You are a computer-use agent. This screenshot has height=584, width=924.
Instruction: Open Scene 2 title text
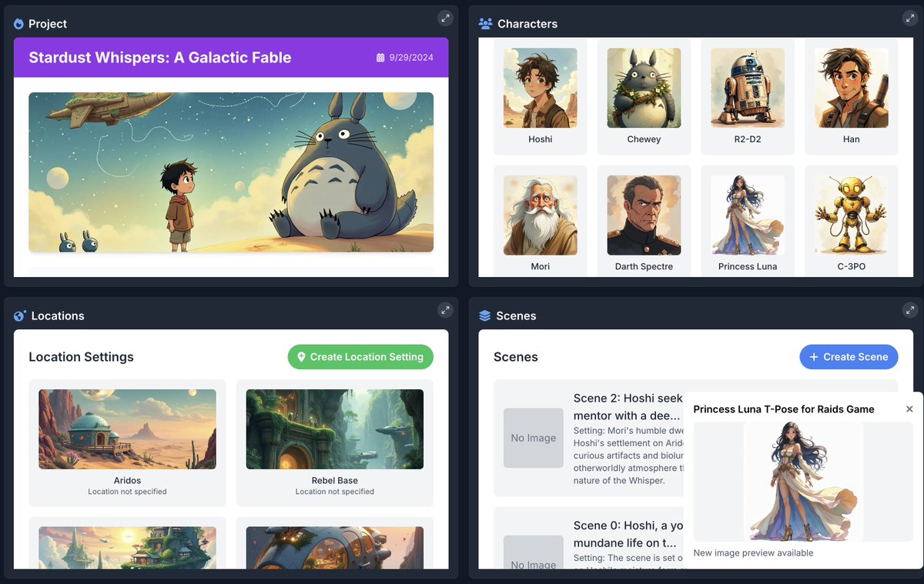(628, 406)
